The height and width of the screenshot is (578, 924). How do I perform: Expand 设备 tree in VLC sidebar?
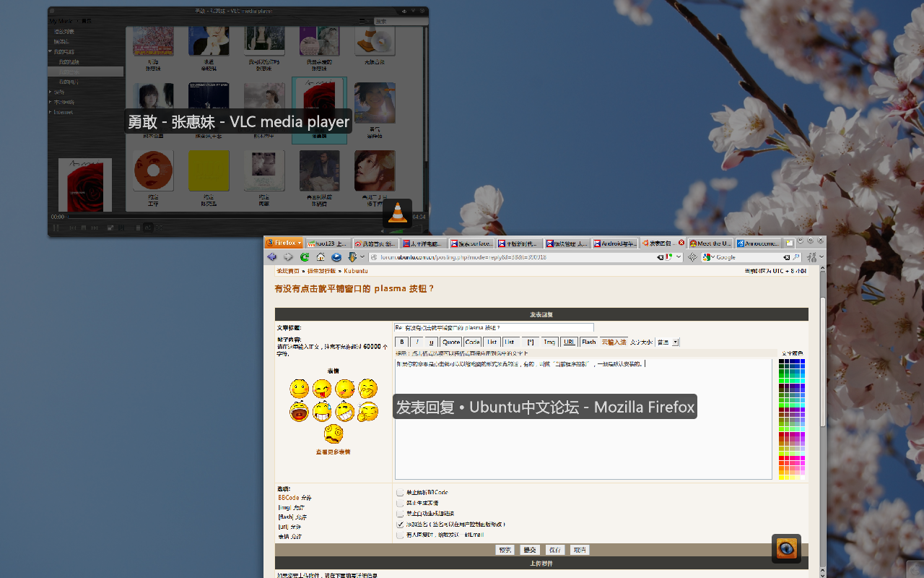[x=51, y=92]
